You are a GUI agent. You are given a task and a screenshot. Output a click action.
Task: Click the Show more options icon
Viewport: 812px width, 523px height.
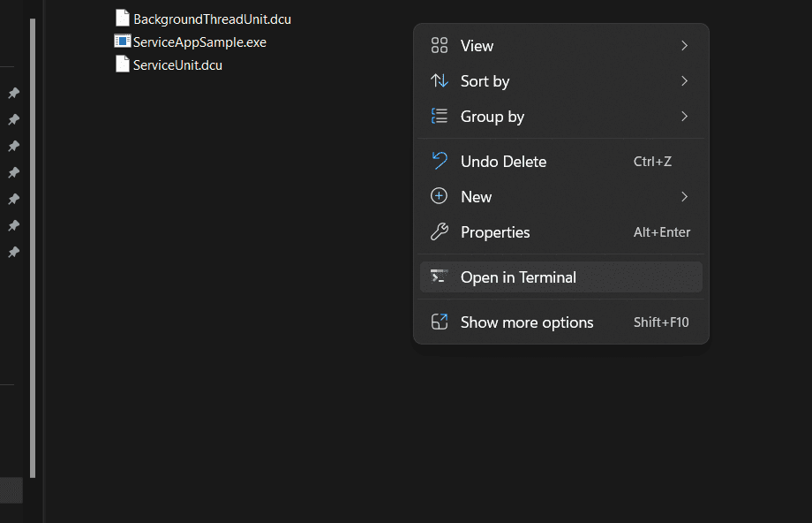(x=439, y=322)
